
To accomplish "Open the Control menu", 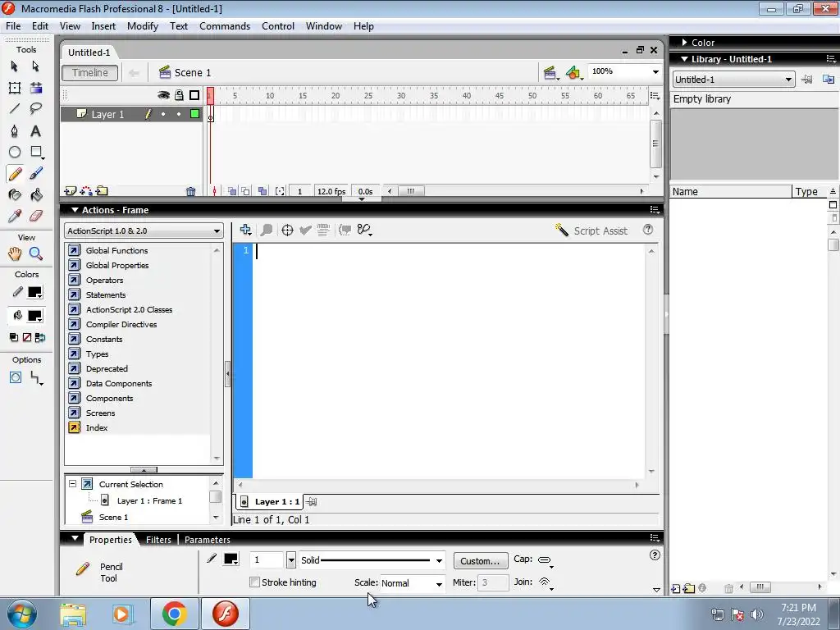I will (278, 26).
